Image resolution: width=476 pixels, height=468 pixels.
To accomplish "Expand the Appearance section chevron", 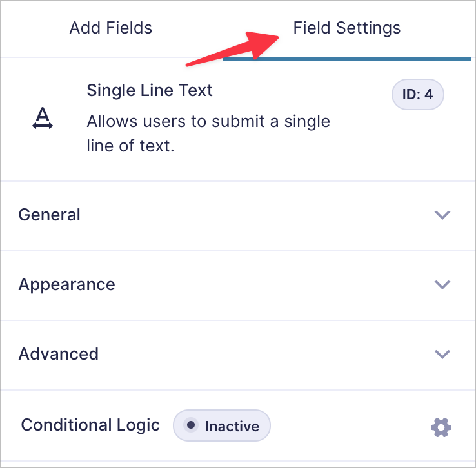I will coord(442,284).
